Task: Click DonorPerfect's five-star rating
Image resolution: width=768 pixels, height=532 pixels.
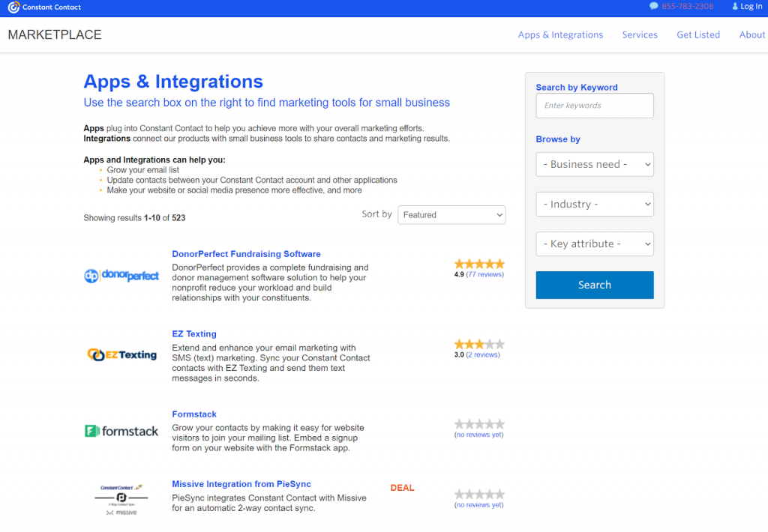Action: pos(479,265)
